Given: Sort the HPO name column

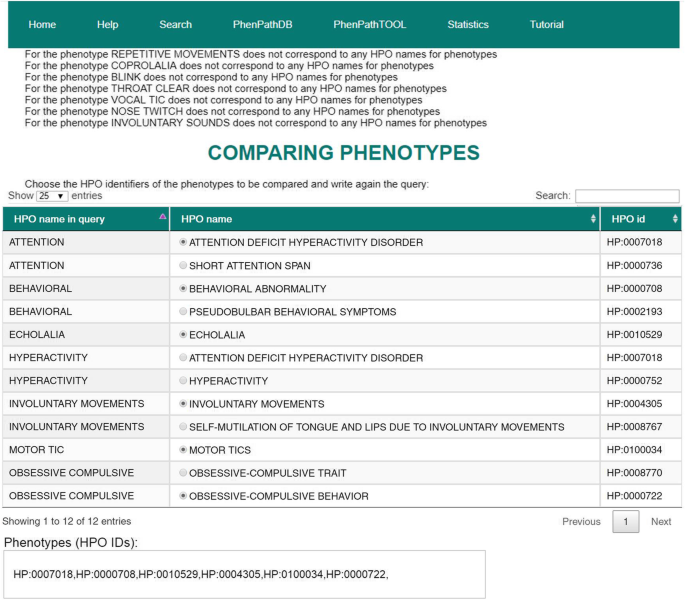Looking at the screenshot, I should [385, 219].
